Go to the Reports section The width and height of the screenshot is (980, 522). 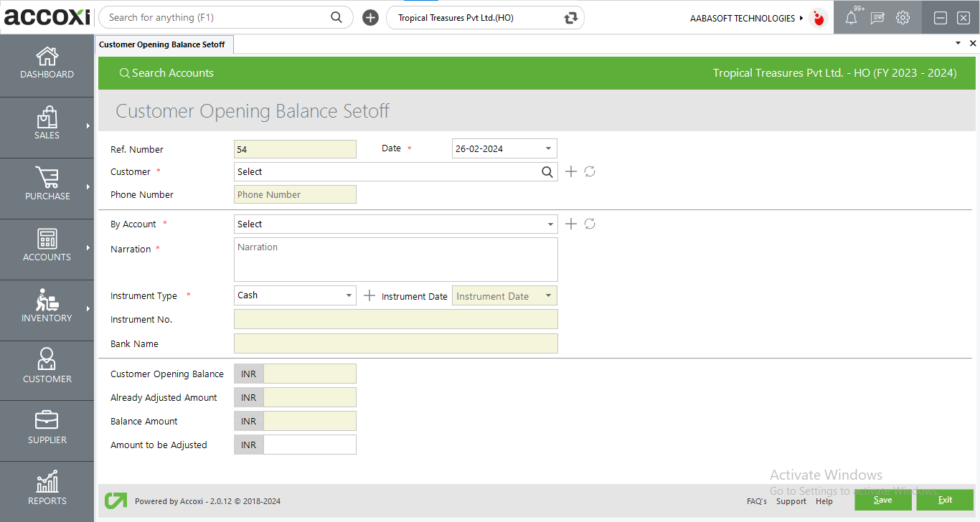(47, 491)
